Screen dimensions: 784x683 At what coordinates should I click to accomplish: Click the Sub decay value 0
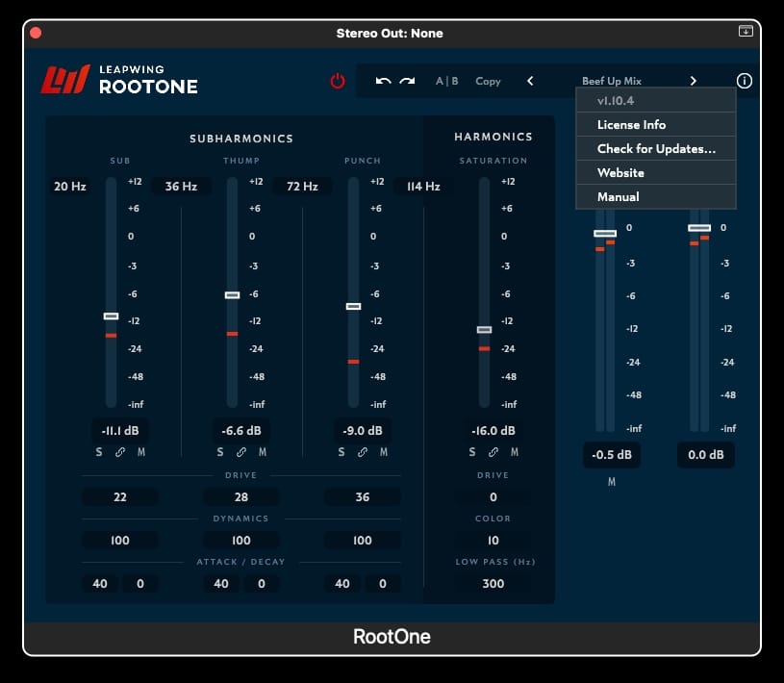pyautogui.click(x=140, y=584)
